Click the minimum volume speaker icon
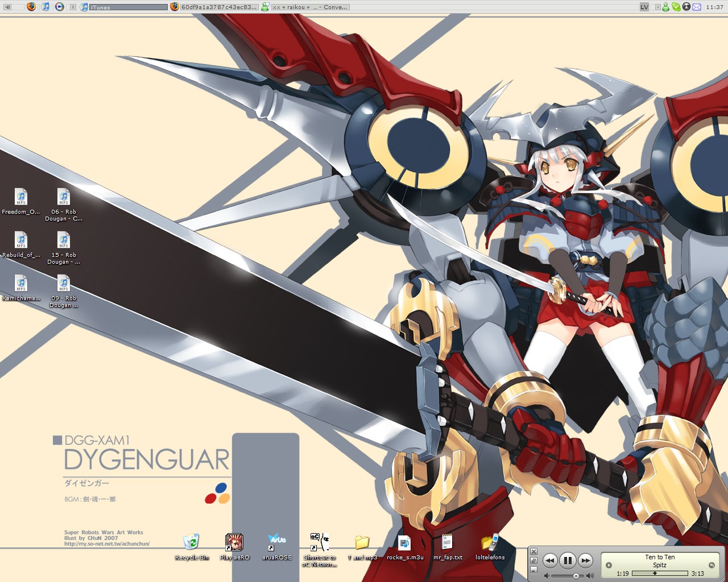This screenshot has height=582, width=728. coord(547,576)
